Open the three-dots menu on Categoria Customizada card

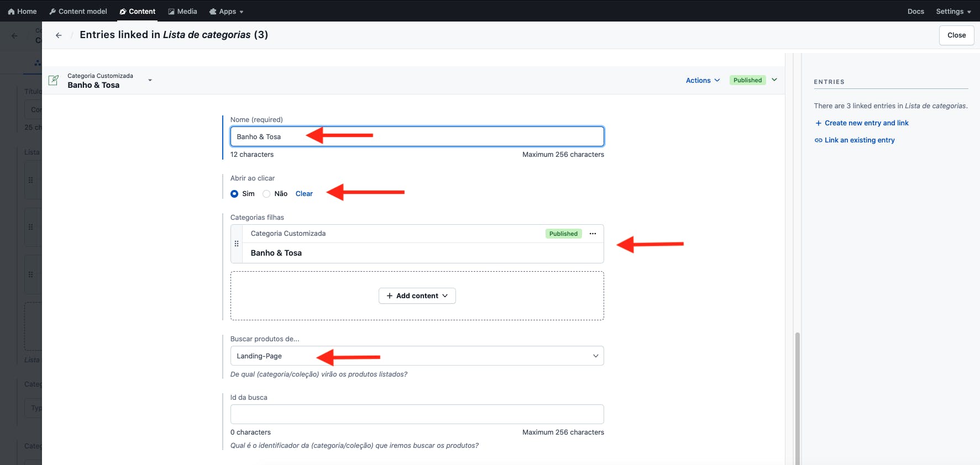click(x=593, y=234)
